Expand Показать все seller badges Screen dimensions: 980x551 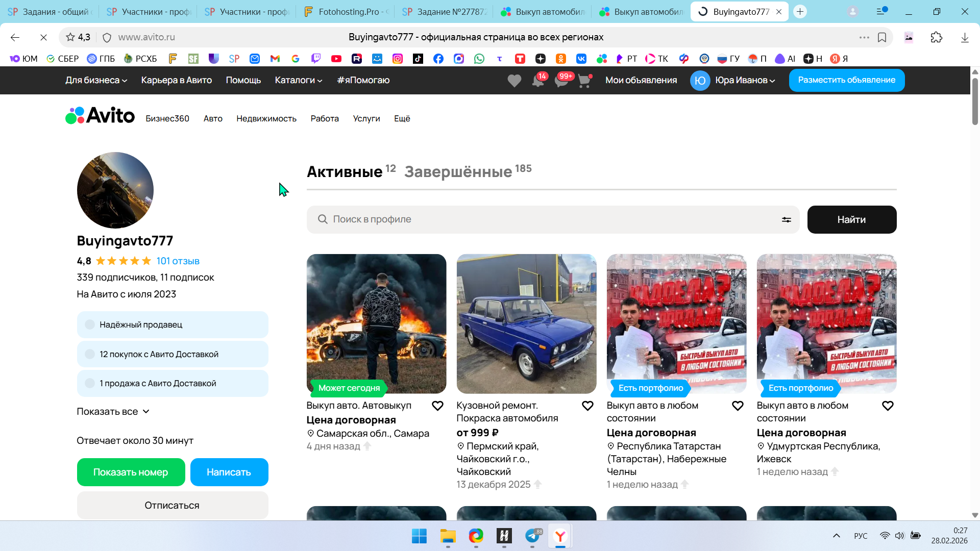pyautogui.click(x=113, y=412)
